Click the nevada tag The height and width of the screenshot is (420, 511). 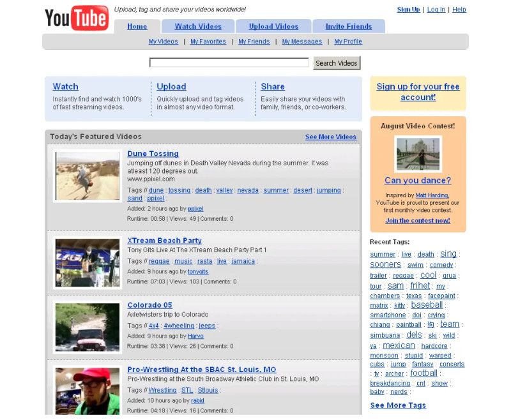(x=248, y=190)
